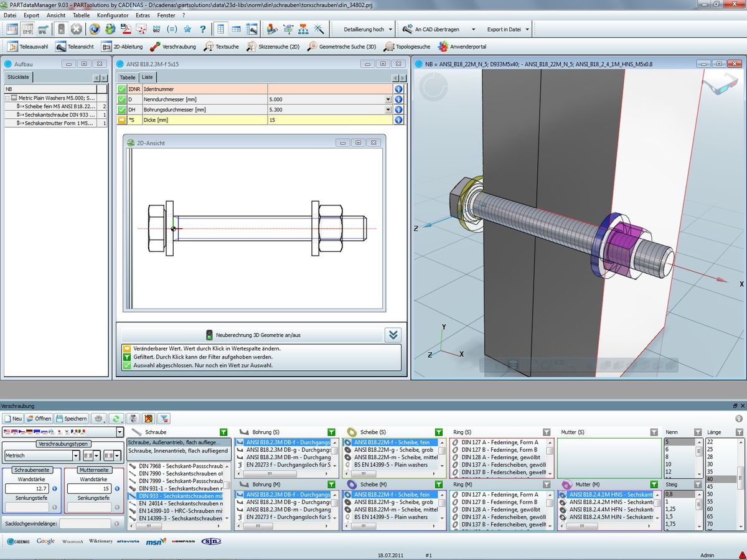Toggle green filter on Scheibe (S)
Screen dimensions: 747x560
pyautogui.click(x=439, y=432)
